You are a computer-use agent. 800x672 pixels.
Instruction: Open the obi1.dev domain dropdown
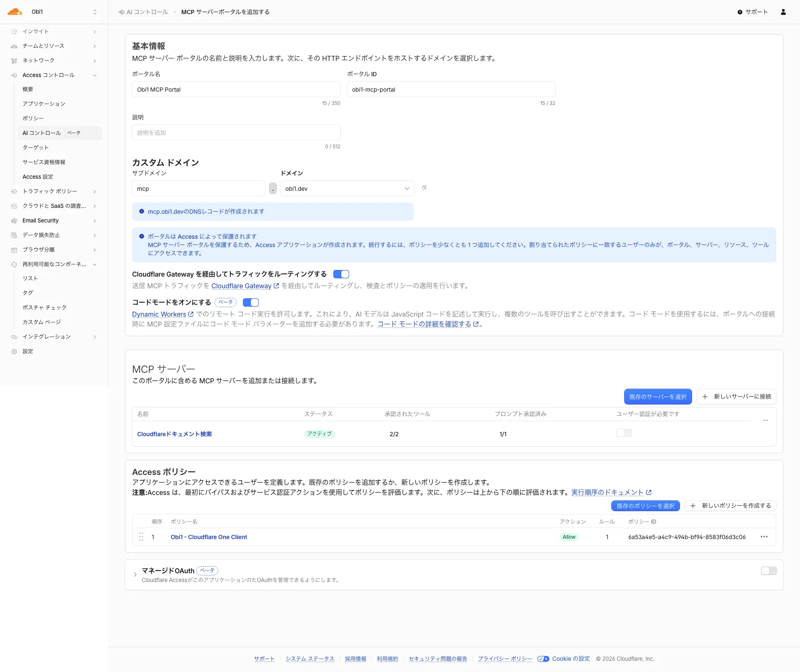(347, 188)
